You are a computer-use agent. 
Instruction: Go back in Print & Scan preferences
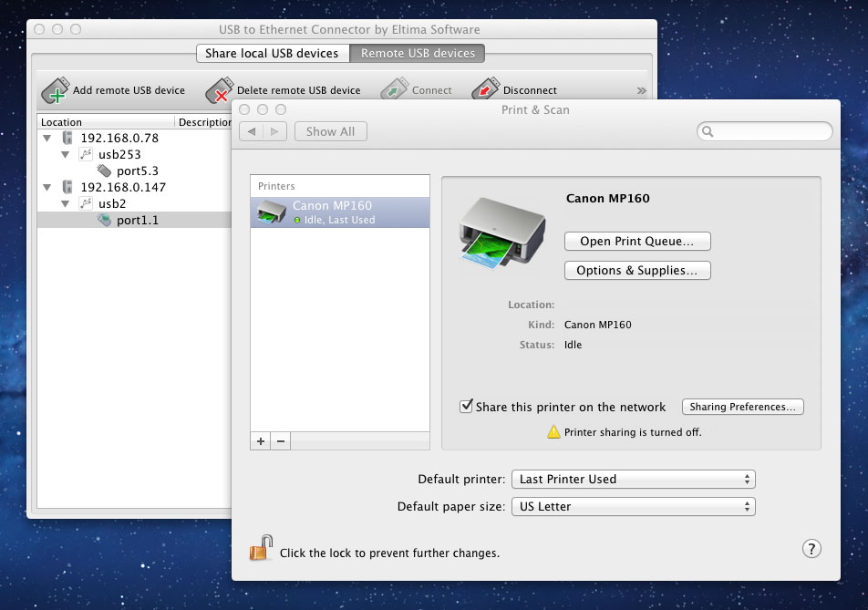click(252, 131)
